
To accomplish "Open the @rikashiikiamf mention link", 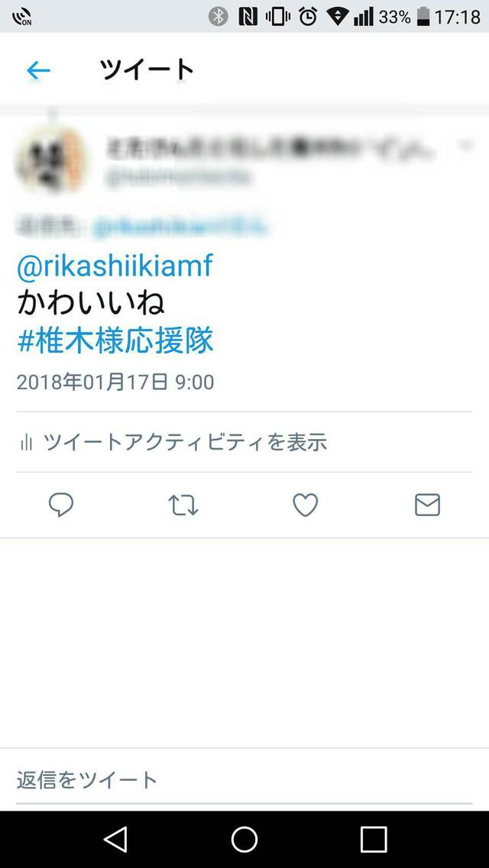I will pyautogui.click(x=115, y=267).
